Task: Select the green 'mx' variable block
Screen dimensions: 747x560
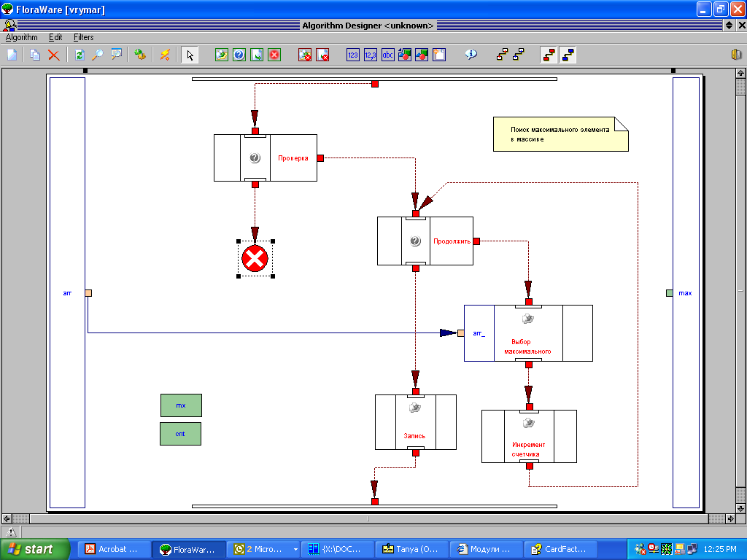Action: coord(180,405)
